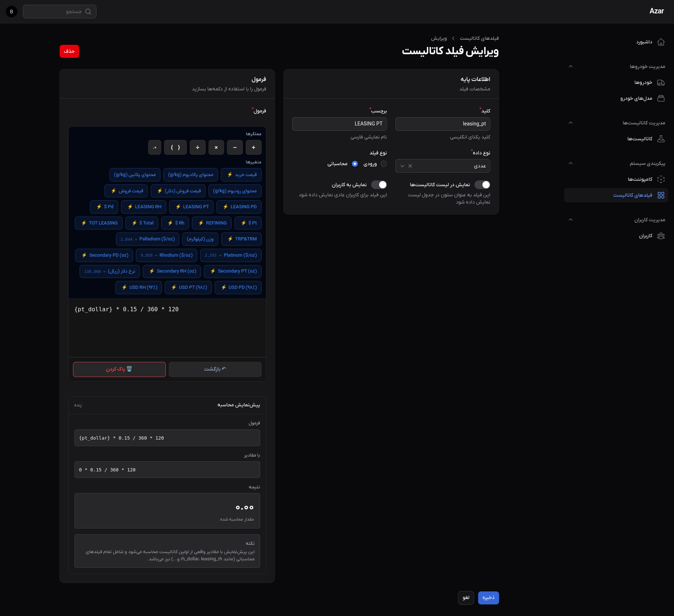Toggle show to users switch

pyautogui.click(x=379, y=185)
